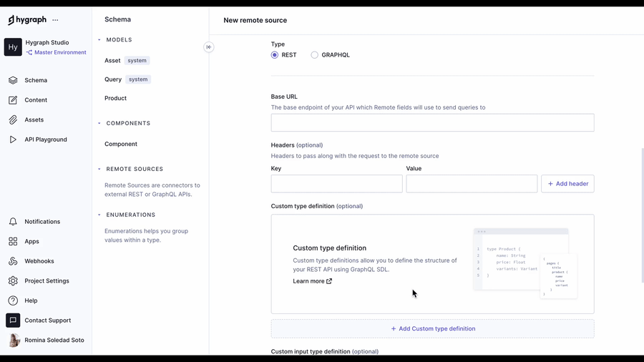Click the Help question mark icon
Viewport: 644px width, 362px height.
[13, 300]
